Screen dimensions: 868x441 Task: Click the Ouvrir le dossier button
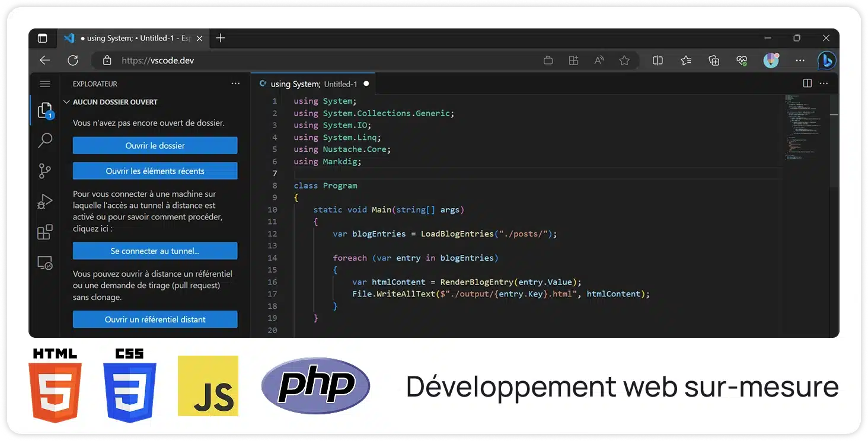tap(155, 146)
